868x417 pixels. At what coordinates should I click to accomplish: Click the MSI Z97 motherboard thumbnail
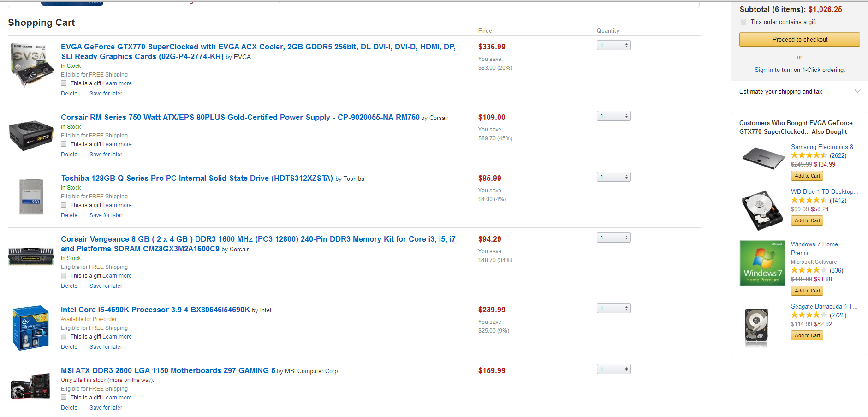pos(31,387)
